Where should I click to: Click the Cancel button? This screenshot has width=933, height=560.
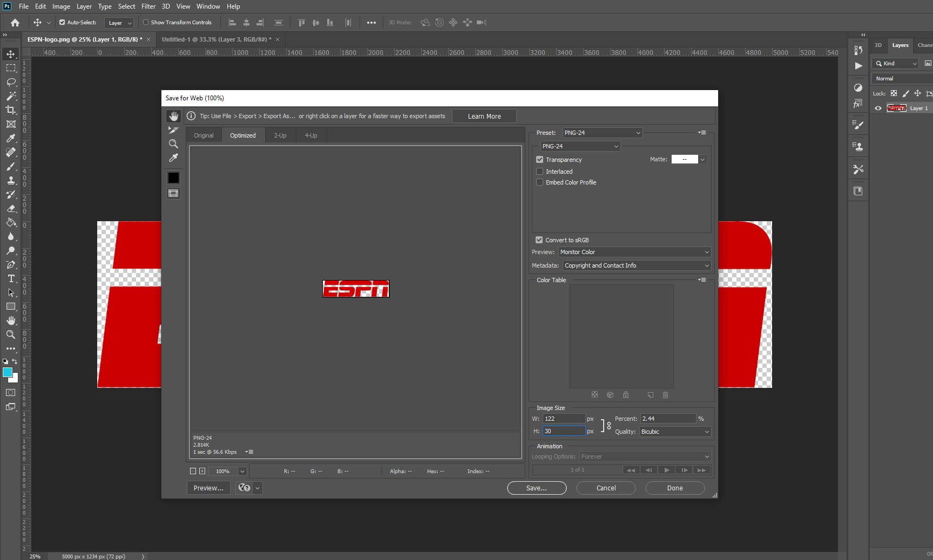point(606,488)
